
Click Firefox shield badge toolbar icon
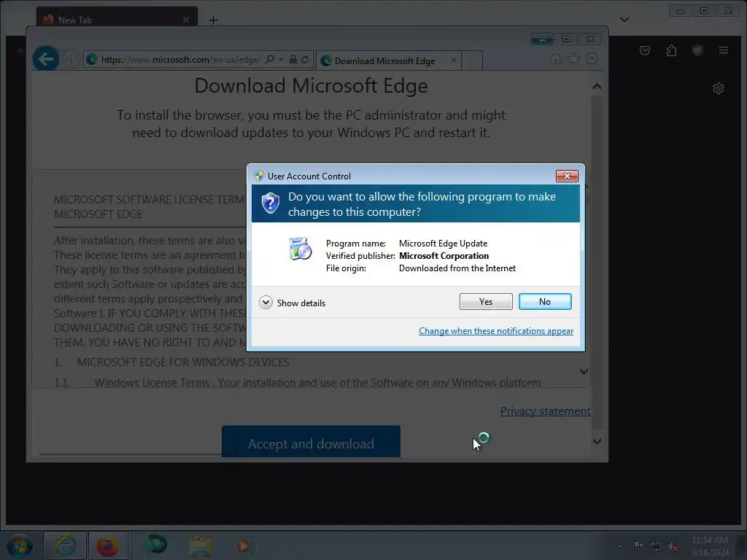click(x=697, y=50)
